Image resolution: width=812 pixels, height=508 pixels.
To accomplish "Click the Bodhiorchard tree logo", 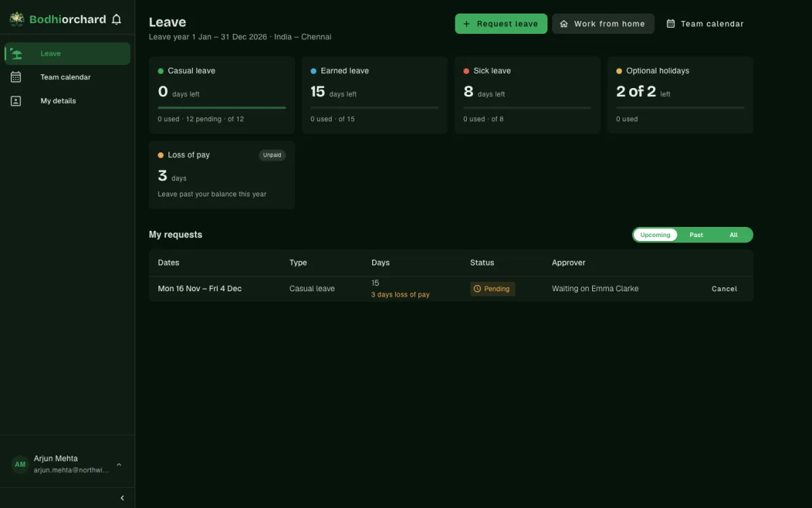I will pyautogui.click(x=17, y=20).
